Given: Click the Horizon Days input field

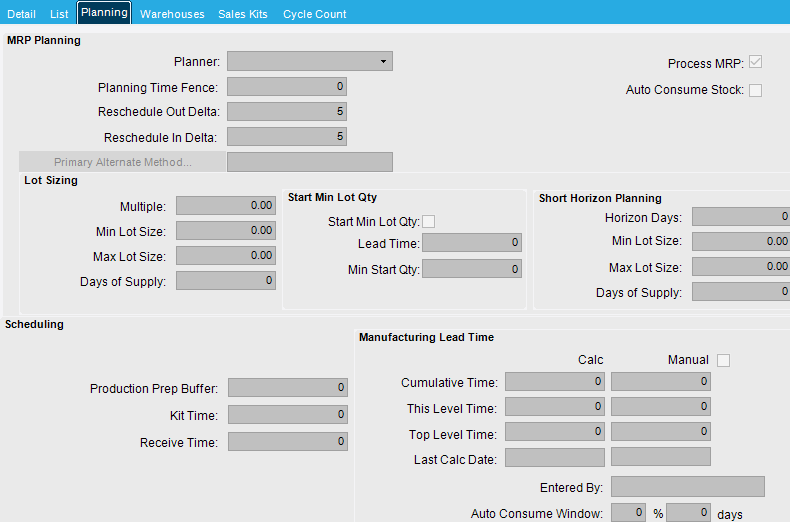Looking at the screenshot, I should click(x=741, y=217).
